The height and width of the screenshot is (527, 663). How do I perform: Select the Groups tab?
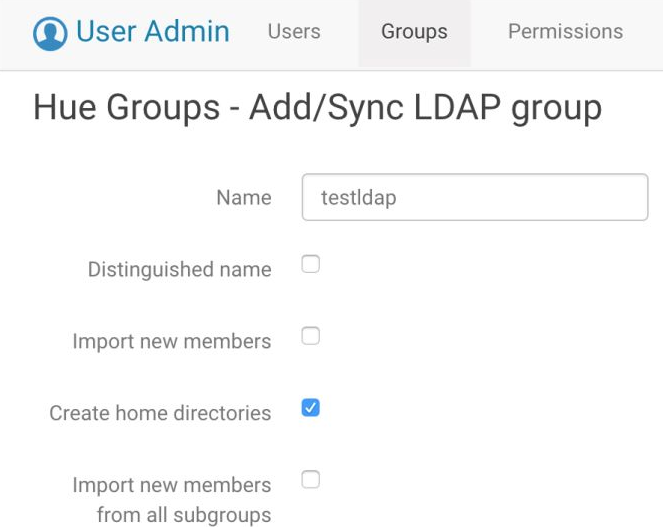tap(414, 32)
